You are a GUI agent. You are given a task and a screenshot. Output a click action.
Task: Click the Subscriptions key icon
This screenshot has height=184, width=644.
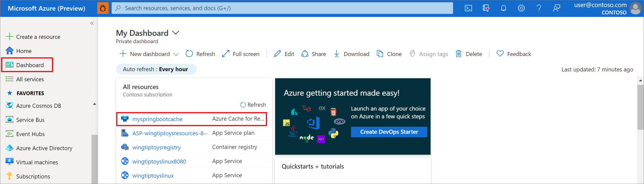(10, 176)
